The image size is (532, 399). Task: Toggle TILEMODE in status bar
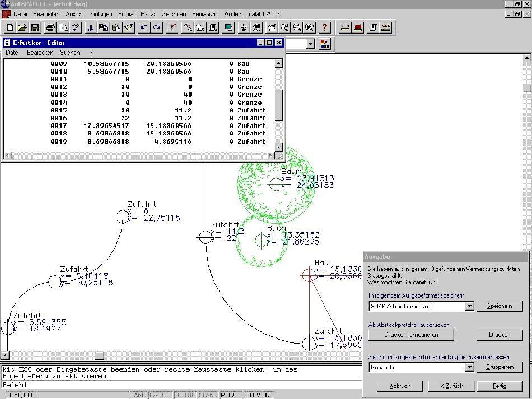tap(259, 395)
